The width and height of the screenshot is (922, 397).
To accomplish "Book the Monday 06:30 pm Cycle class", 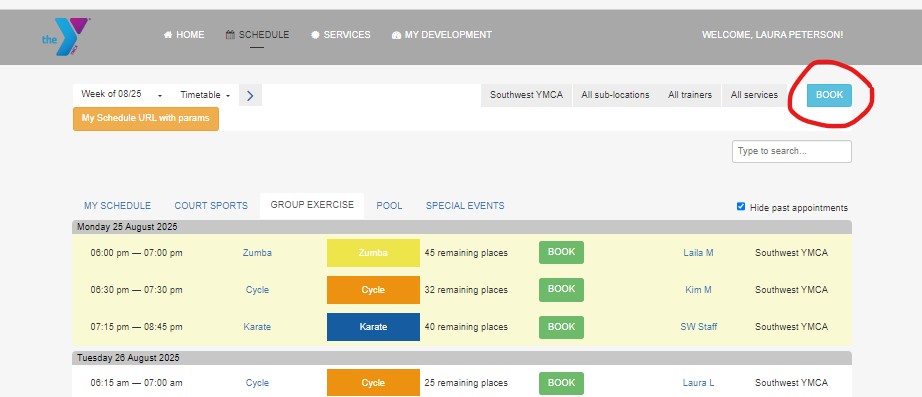I will tap(562, 289).
